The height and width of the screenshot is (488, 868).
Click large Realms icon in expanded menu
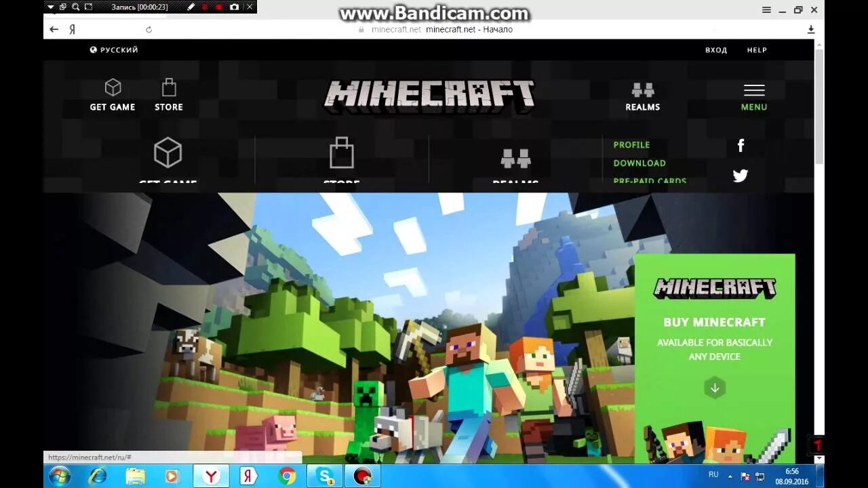pyautogui.click(x=515, y=158)
